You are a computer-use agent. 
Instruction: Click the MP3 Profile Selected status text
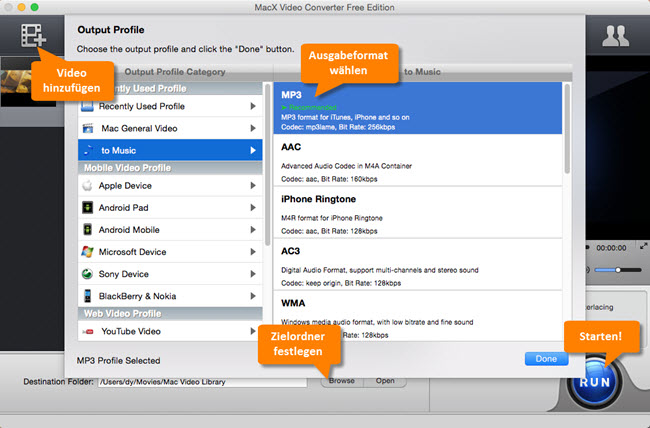(x=119, y=361)
